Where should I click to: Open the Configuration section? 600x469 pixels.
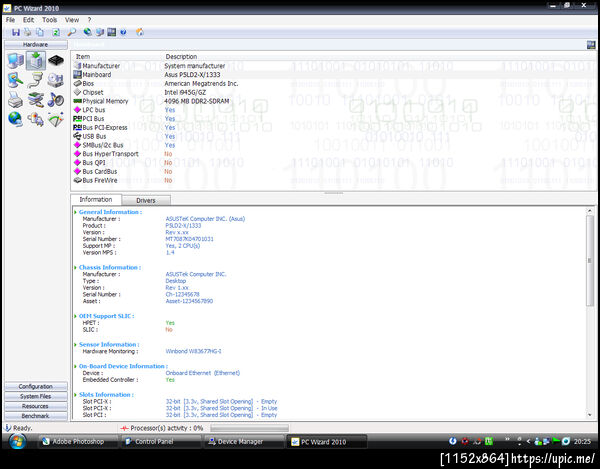tap(36, 386)
